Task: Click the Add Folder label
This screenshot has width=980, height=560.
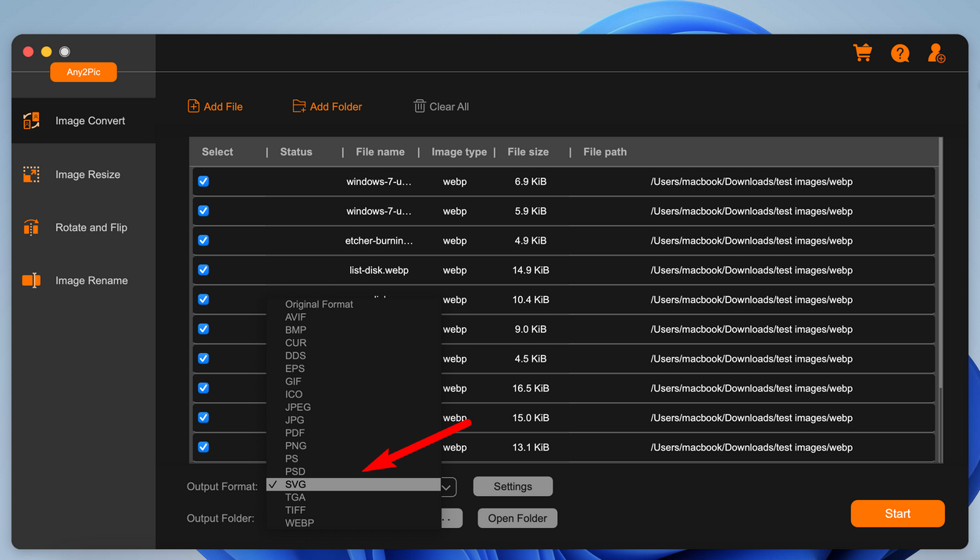Action: [x=336, y=107]
